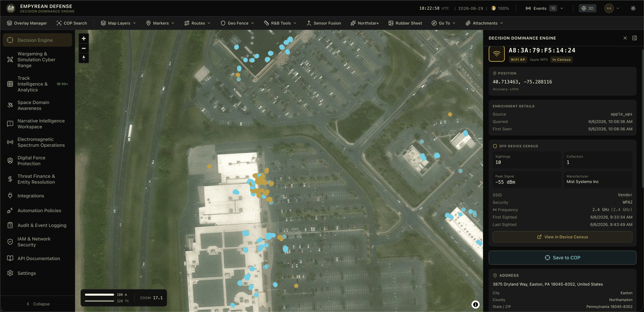Click the Events broadcast icon
The height and width of the screenshot is (312, 644).
[x=528, y=8]
